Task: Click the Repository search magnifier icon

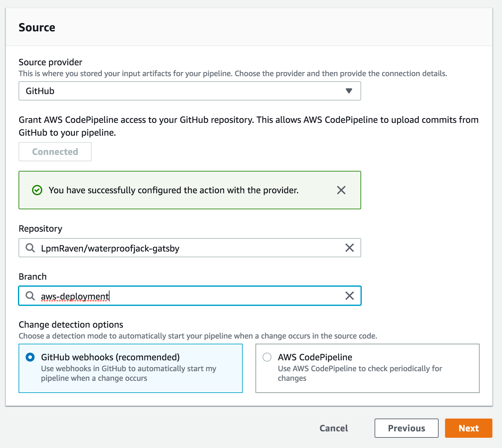Action: point(30,248)
